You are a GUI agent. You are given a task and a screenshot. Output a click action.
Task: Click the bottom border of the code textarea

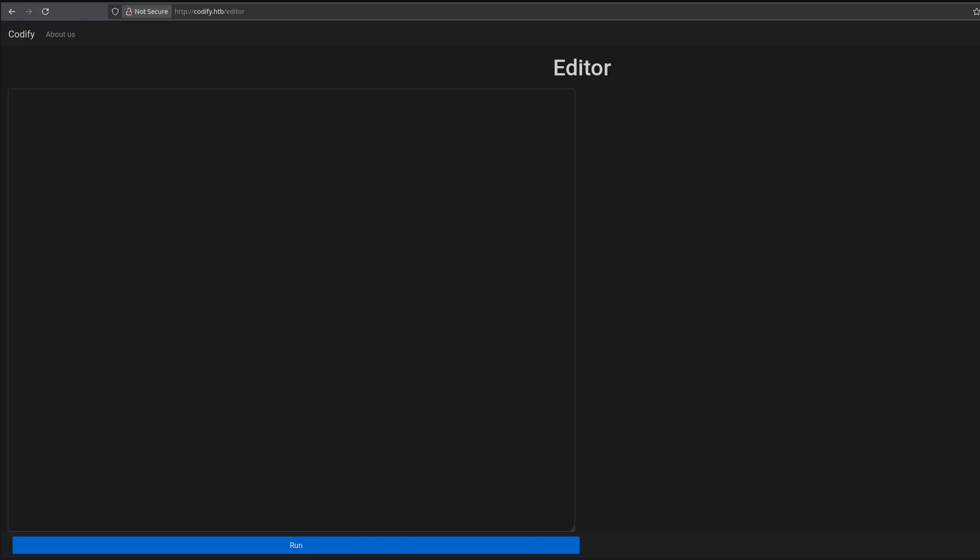292,531
